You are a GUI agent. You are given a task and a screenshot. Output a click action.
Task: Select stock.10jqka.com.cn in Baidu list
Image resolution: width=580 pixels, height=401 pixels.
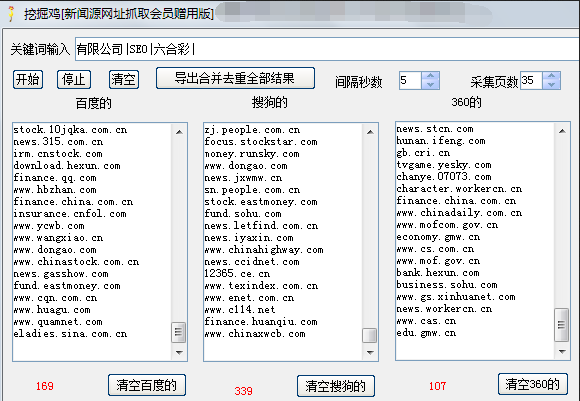click(70, 130)
